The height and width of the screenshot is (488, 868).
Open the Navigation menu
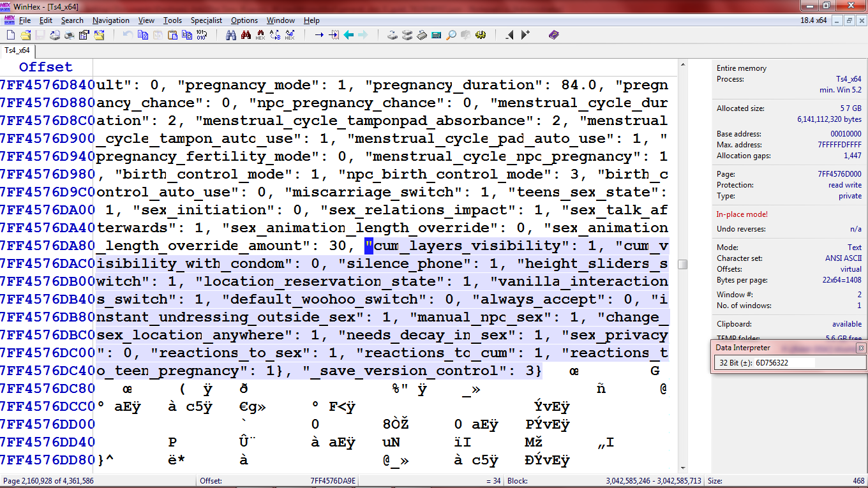111,20
